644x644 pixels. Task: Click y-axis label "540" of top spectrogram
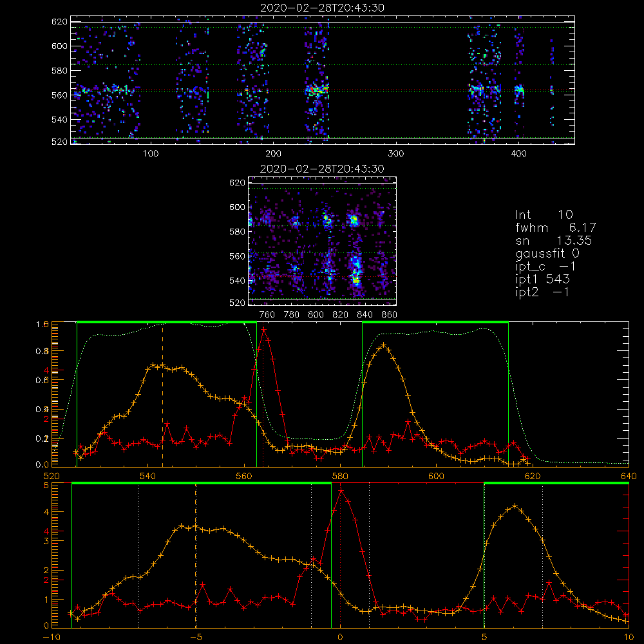pos(59,120)
